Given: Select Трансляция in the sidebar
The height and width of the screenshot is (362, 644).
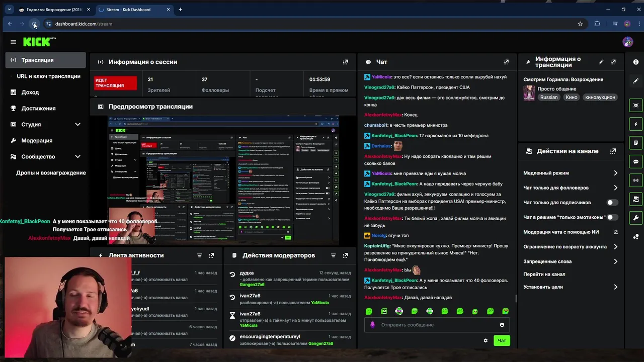Looking at the screenshot, I should click(46, 60).
